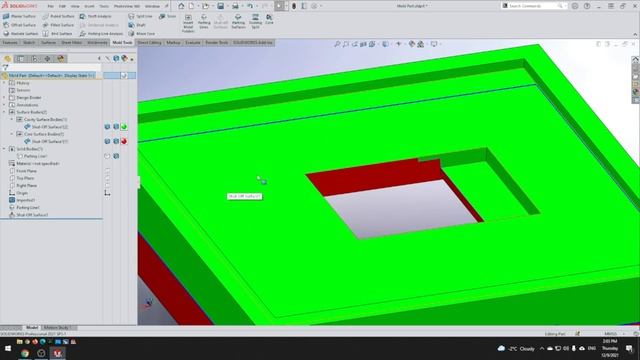Collapse Cavity Surface Bodies(1) folder
Viewport: 640px width, 360px height.
[12, 120]
